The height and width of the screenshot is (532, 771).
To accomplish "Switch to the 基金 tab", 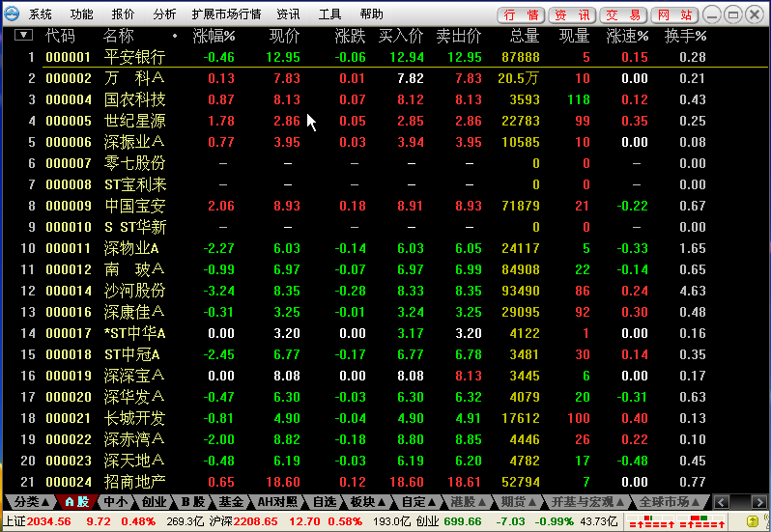I will tap(231, 501).
